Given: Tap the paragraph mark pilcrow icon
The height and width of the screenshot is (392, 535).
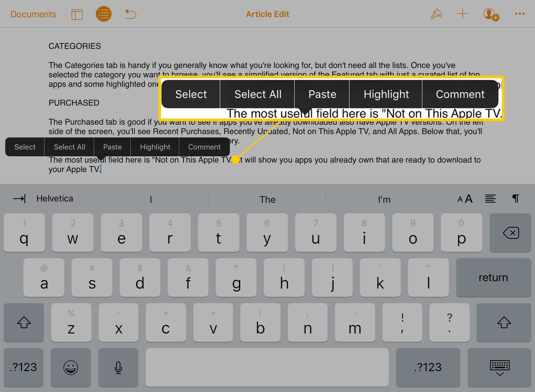Looking at the screenshot, I should tap(516, 199).
